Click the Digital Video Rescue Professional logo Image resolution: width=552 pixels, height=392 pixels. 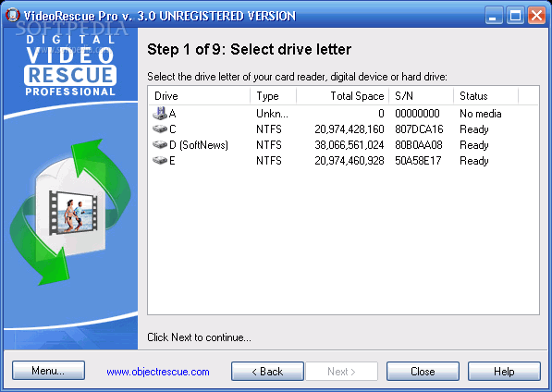[x=70, y=66]
